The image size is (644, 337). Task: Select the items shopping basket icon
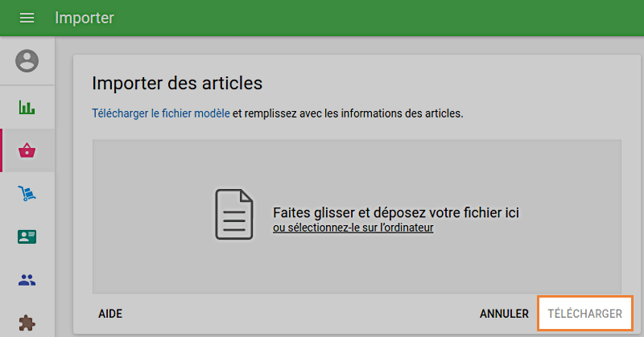click(x=27, y=150)
